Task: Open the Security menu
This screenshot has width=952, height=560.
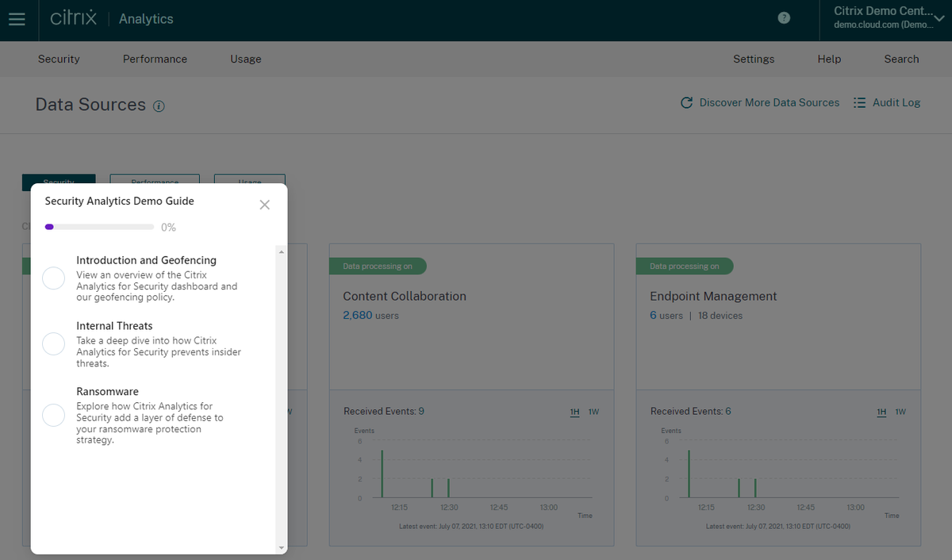Action: pyautogui.click(x=59, y=59)
